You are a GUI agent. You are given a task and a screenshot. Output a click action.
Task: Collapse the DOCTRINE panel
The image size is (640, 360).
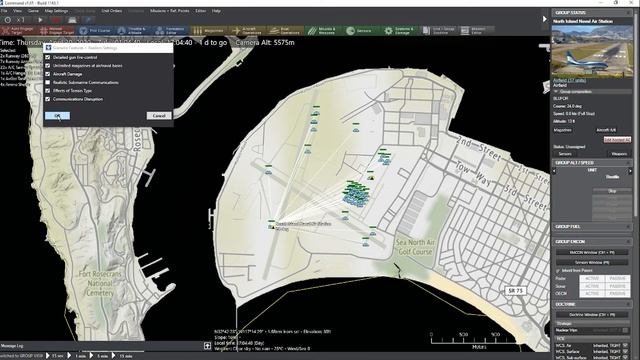tap(629, 304)
